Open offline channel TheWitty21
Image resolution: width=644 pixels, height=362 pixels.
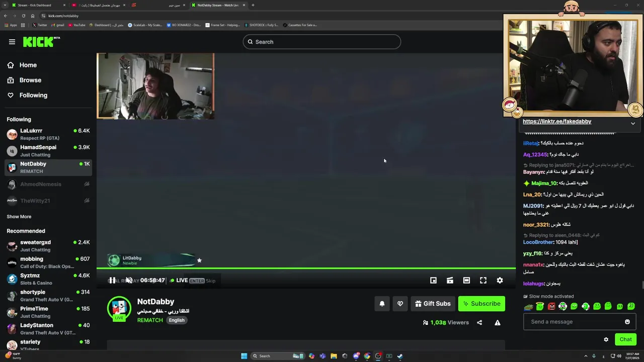(x=48, y=201)
